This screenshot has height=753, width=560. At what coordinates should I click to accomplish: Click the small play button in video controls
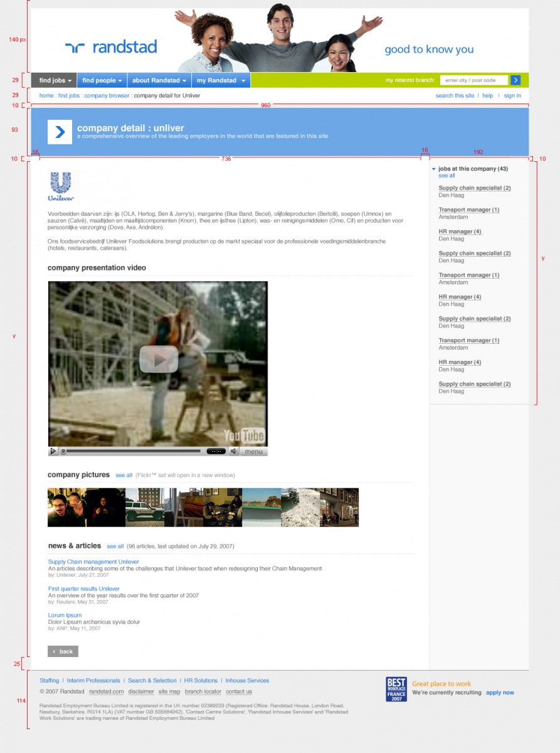click(x=53, y=451)
